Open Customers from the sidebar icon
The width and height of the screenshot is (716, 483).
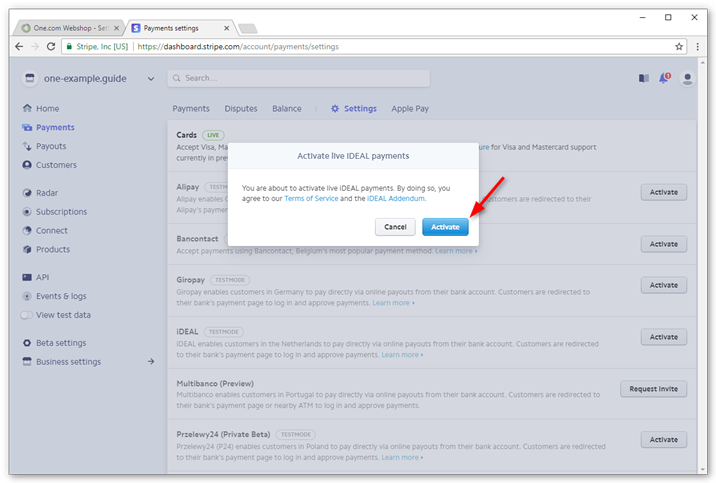pos(27,165)
